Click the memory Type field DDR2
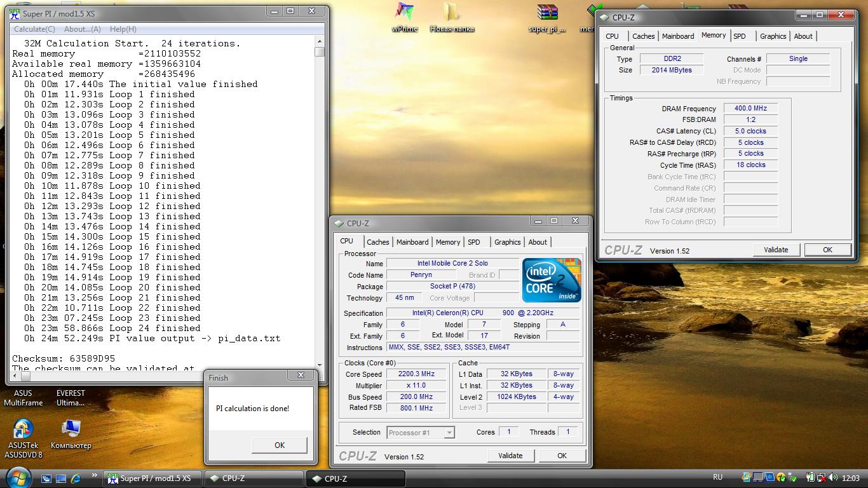Image resolution: width=868 pixels, height=488 pixels. (x=671, y=58)
